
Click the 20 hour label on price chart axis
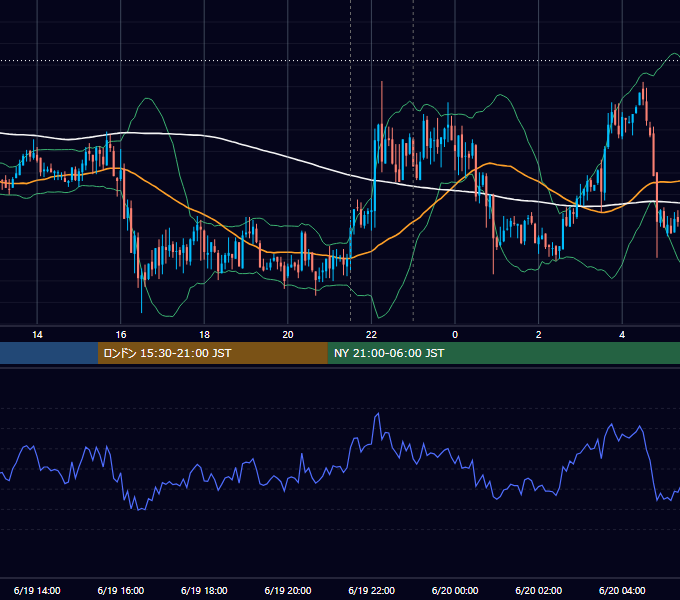pos(288,335)
